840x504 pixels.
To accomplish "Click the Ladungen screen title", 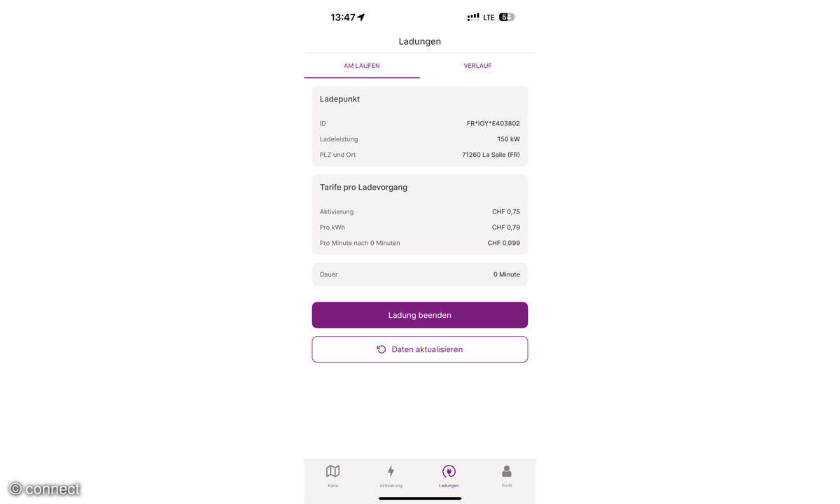I will [419, 41].
